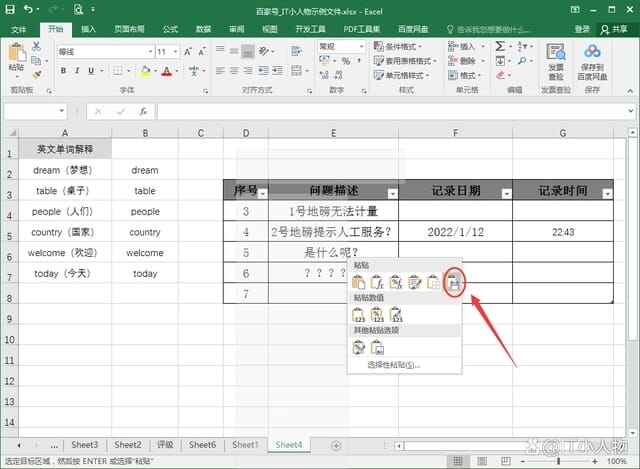Toggle Italic formatting button
The width and height of the screenshot is (640, 469).
tap(77, 70)
